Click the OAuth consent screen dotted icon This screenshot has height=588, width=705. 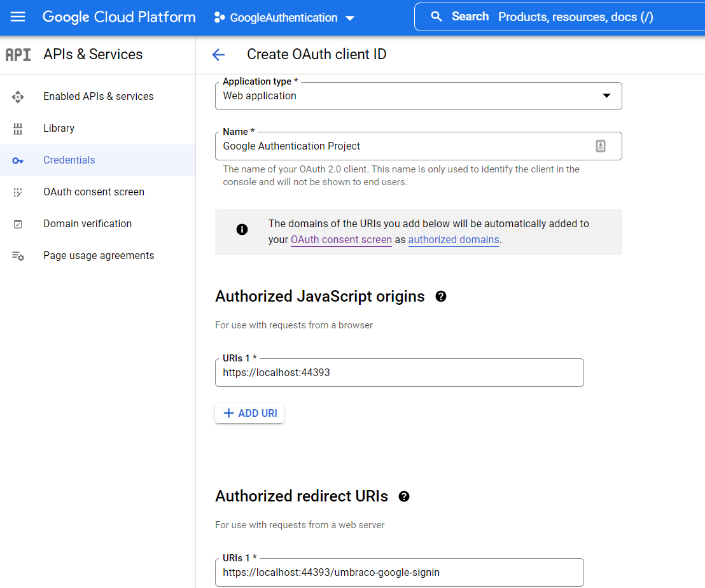pyautogui.click(x=18, y=192)
